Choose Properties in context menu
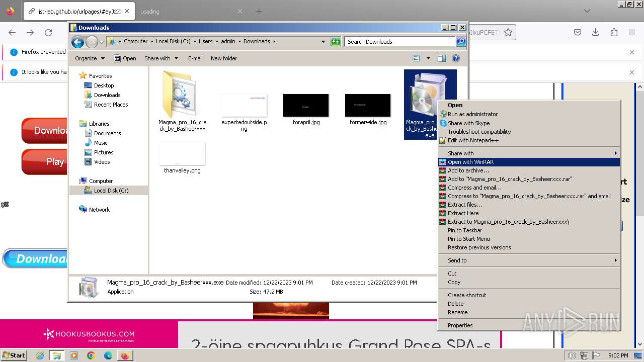644x362 pixels. [x=529, y=325]
